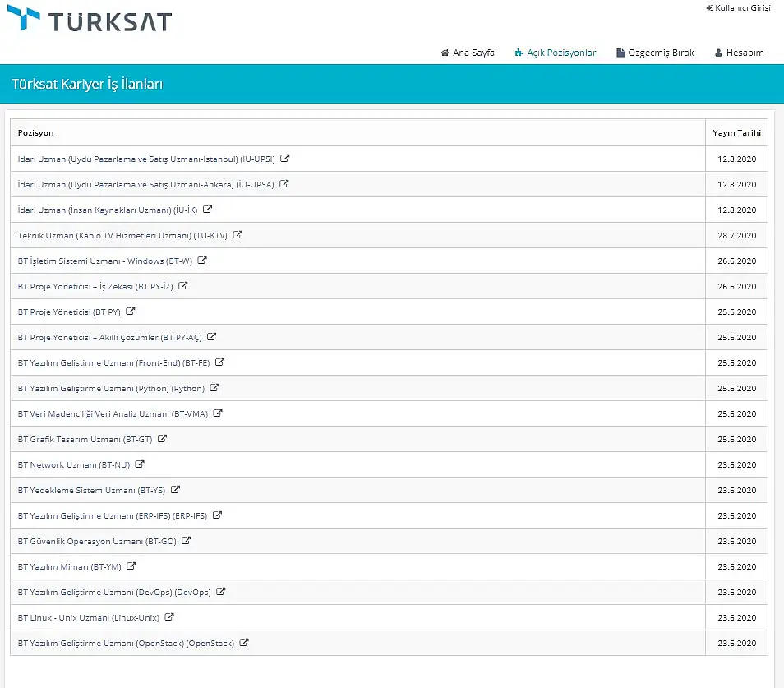Open external link icon for Front-End BT-FE position
Image resolution: width=784 pixels, height=688 pixels.
point(219,362)
